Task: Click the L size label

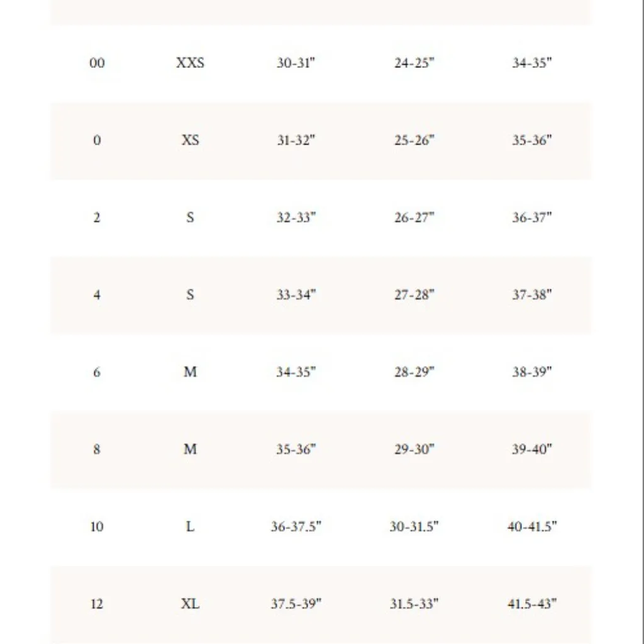Action: 190,527
